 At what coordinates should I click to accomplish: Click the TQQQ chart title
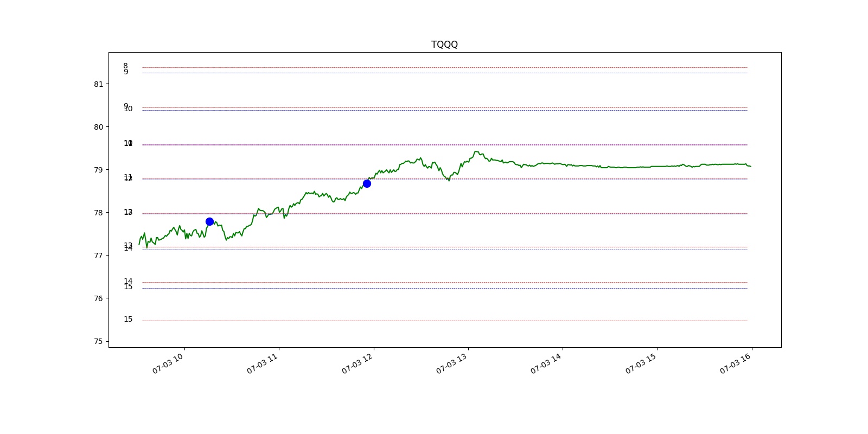[x=444, y=44]
